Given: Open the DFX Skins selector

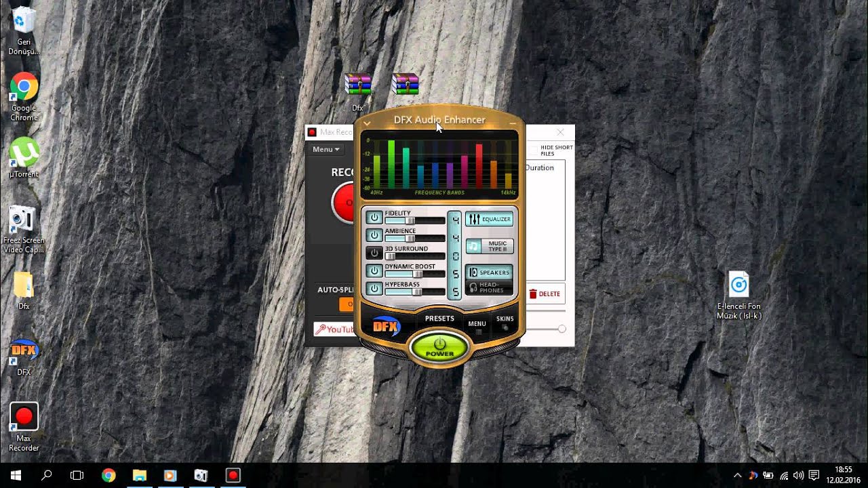Looking at the screenshot, I should pos(505,322).
